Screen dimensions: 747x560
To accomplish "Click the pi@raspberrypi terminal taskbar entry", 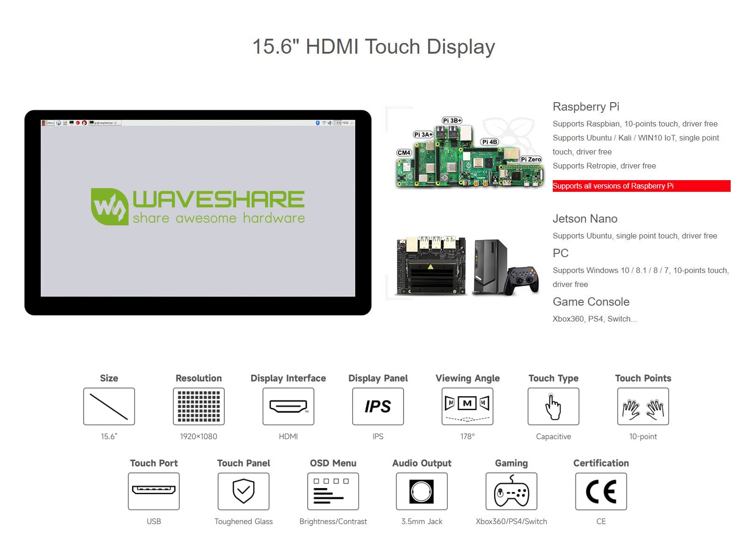I will (105, 123).
